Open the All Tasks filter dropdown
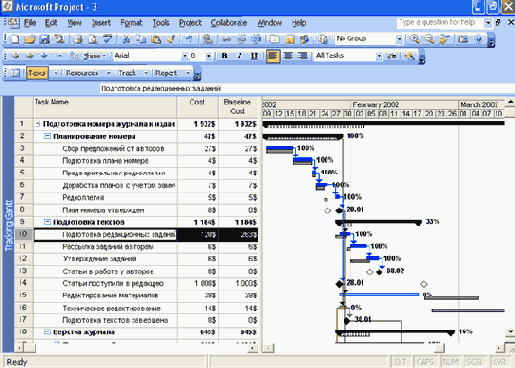The height and width of the screenshot is (368, 515). point(379,56)
